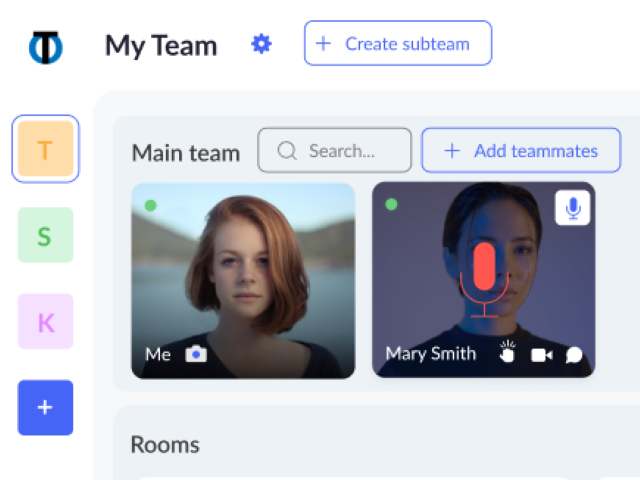This screenshot has width=640, height=480.
Task: Toggle microphone button on Mary Smith card
Action: 573,208
